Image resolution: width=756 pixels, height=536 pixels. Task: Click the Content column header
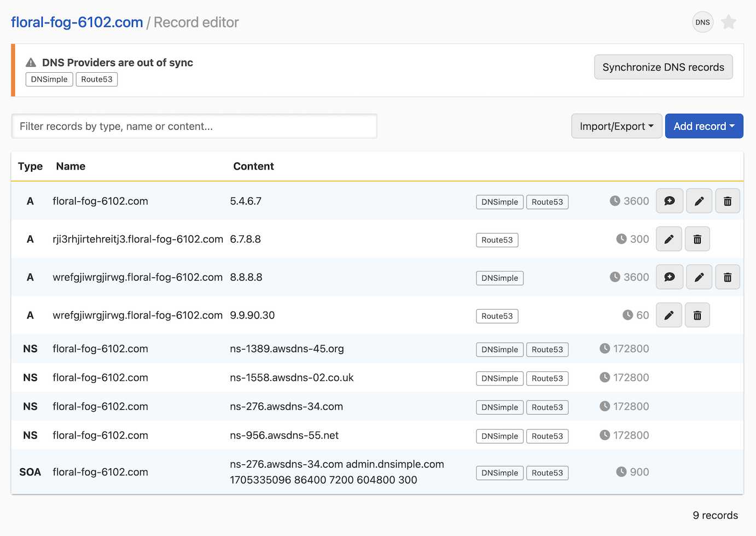point(253,166)
